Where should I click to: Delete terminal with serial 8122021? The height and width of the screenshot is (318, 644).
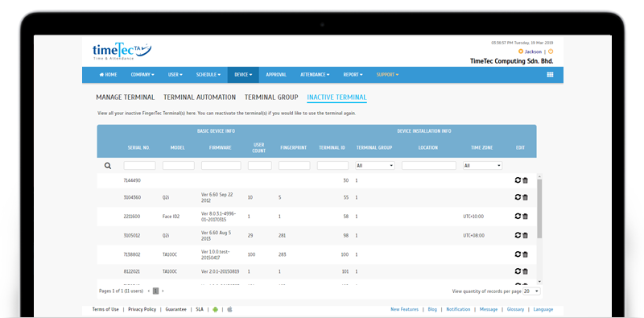click(525, 271)
